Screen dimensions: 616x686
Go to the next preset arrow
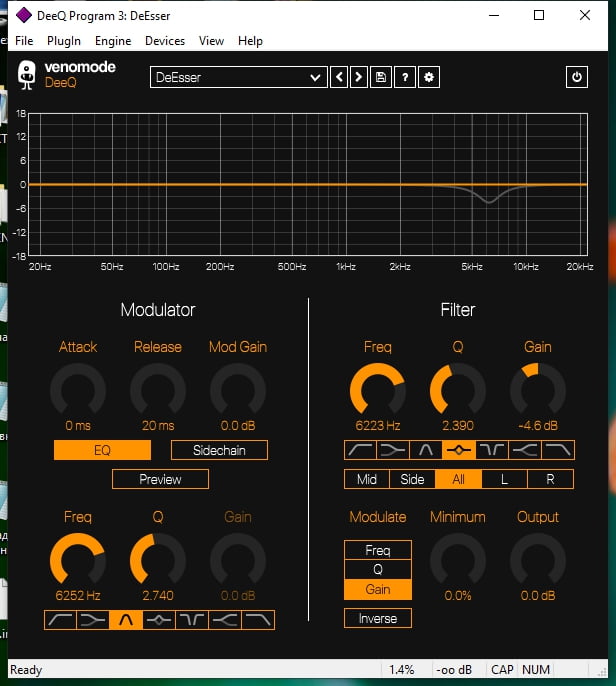tap(359, 77)
